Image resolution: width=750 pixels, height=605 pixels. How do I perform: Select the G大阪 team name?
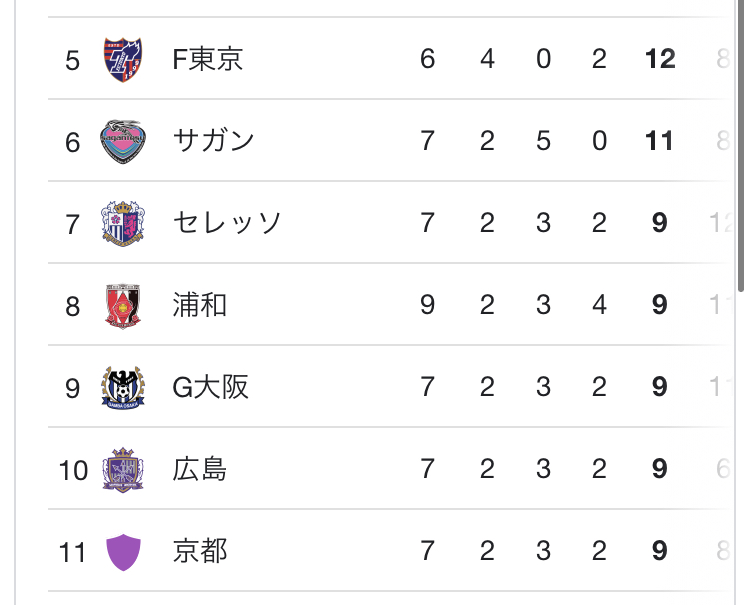pos(210,387)
